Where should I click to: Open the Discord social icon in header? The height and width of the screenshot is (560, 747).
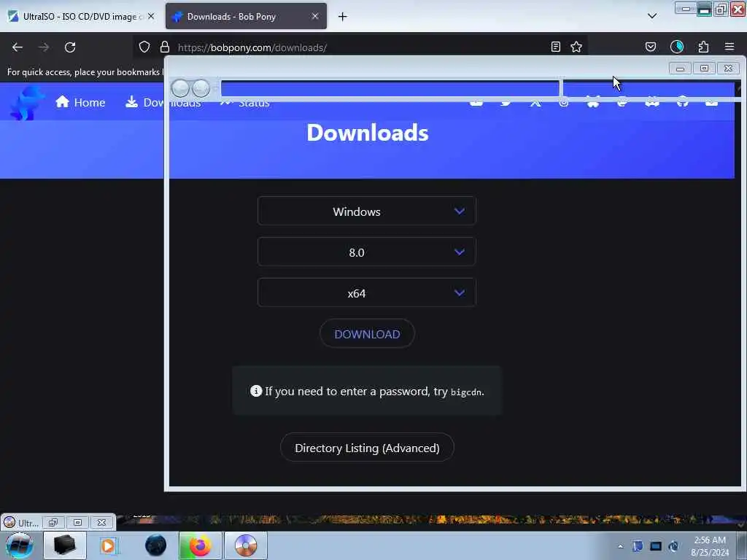click(x=652, y=102)
